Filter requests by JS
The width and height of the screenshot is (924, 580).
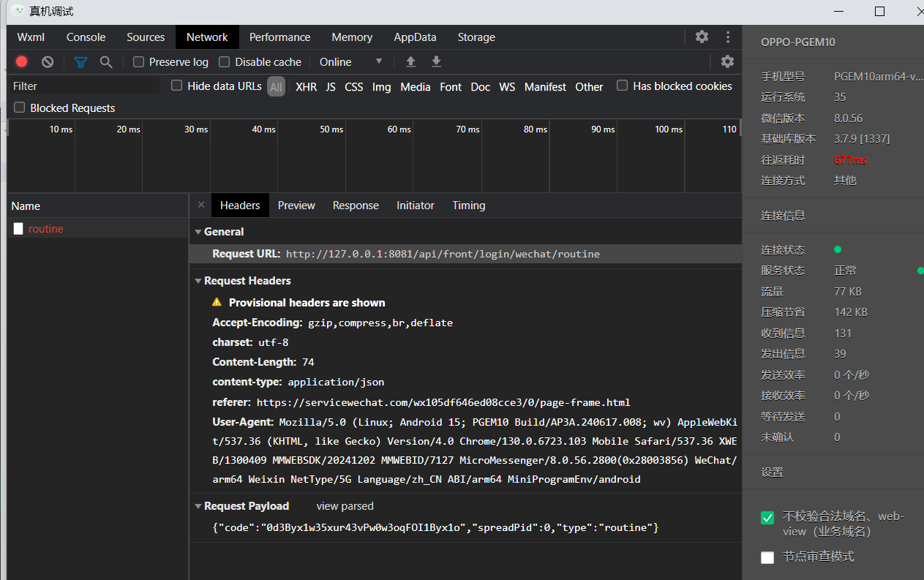tap(331, 87)
